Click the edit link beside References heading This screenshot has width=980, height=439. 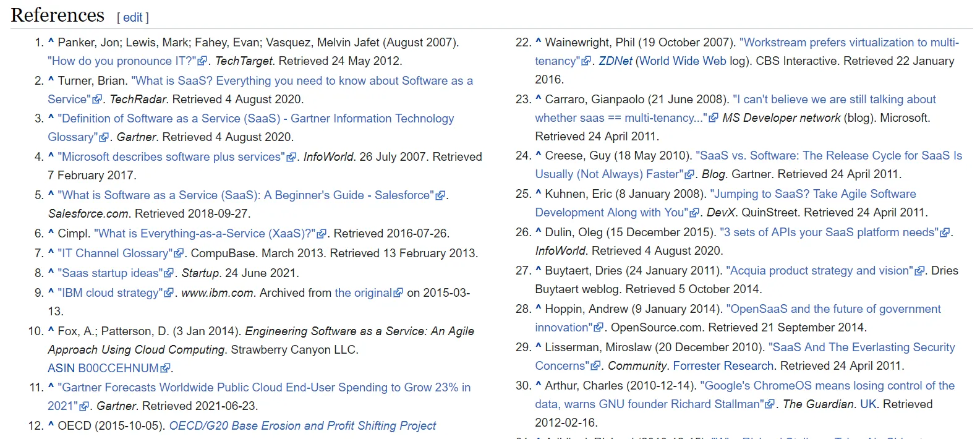pos(133,18)
